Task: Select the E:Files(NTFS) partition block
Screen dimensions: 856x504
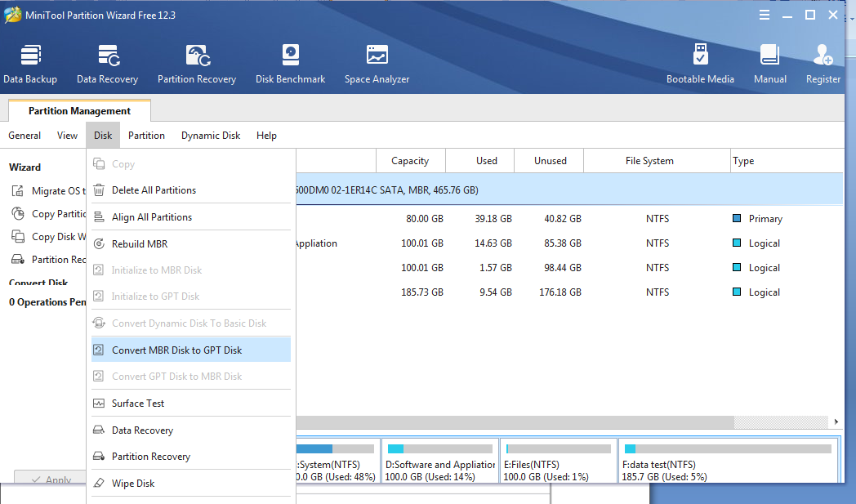Action: tap(559, 461)
